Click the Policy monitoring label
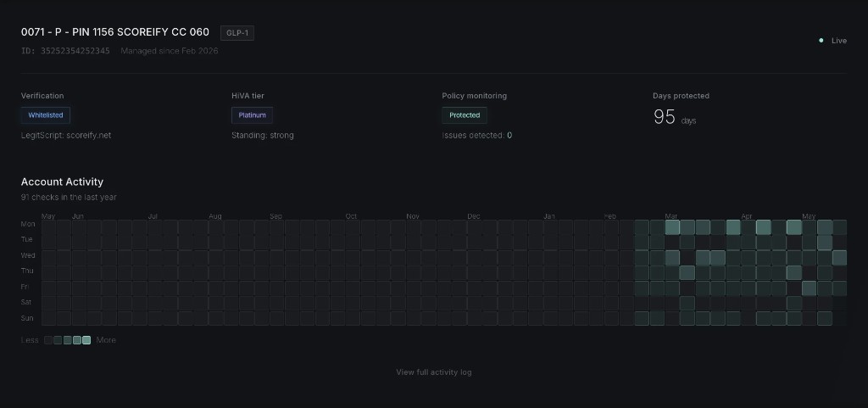 (x=474, y=96)
